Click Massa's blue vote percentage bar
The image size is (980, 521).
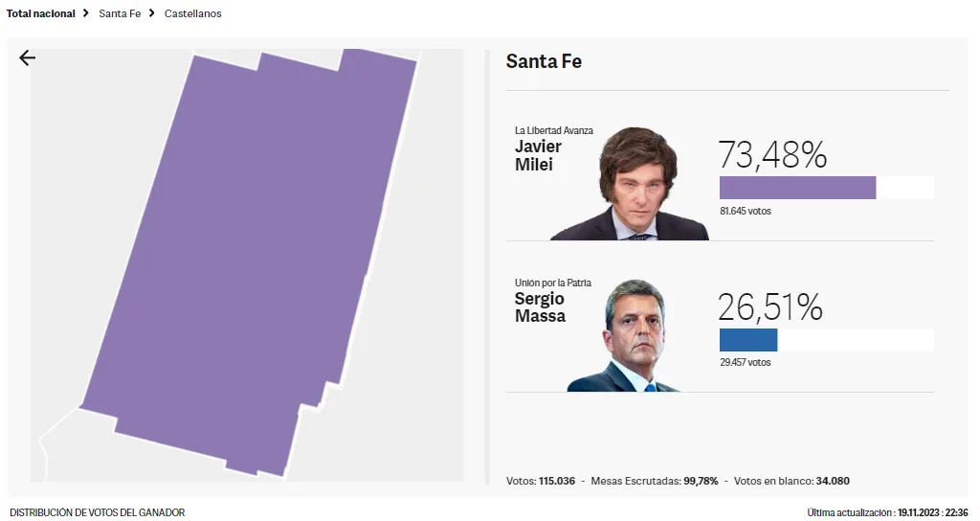point(748,340)
